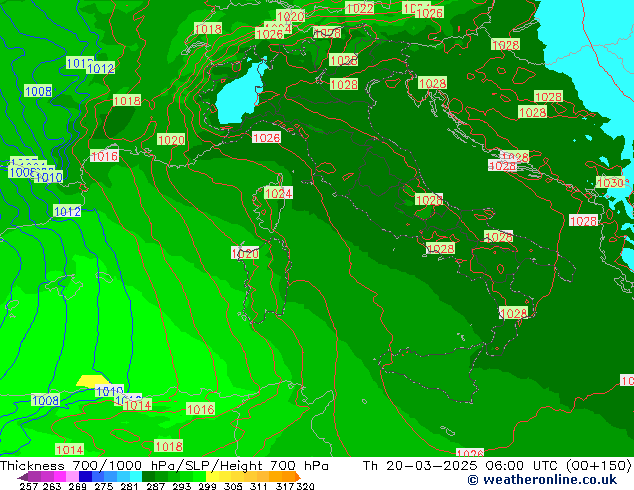Click the white-backed '1020' label near Sardinia
Image resolution: width=634 pixels, height=490 pixels.
[245, 253]
